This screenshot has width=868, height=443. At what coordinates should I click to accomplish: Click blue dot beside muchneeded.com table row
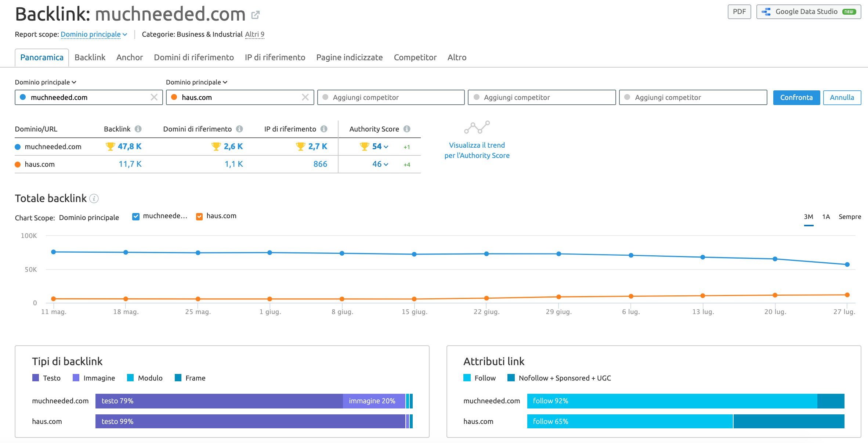click(18, 147)
